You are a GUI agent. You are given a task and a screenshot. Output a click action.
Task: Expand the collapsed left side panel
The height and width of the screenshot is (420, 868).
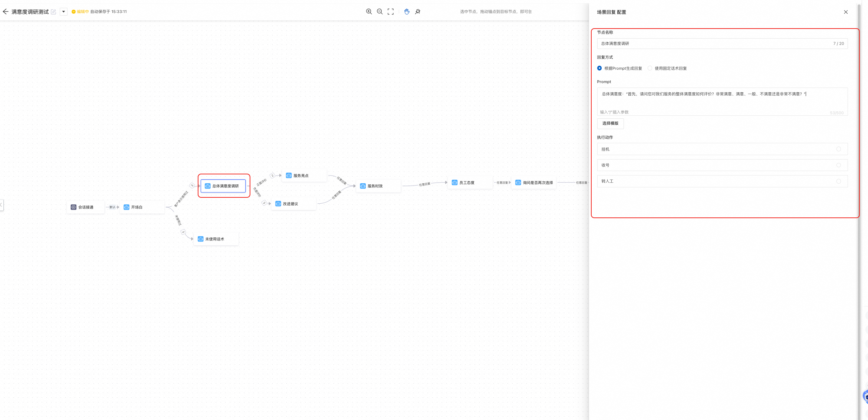[1, 205]
